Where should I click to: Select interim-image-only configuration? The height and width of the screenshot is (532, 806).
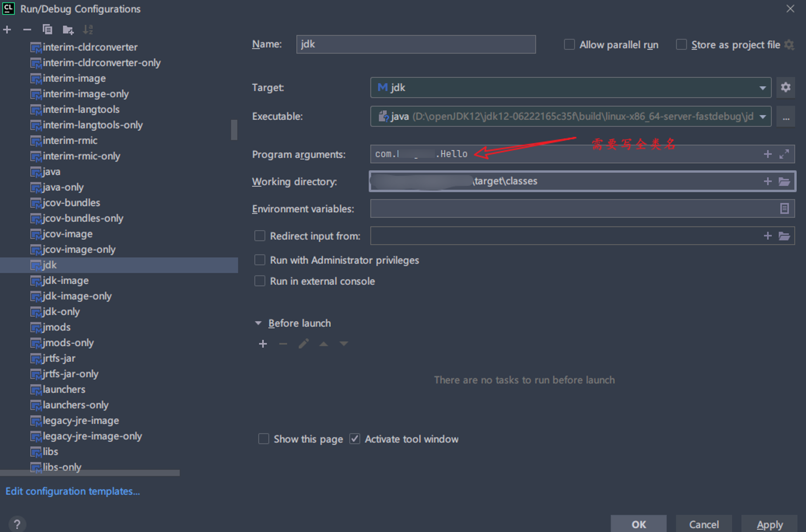coord(85,94)
